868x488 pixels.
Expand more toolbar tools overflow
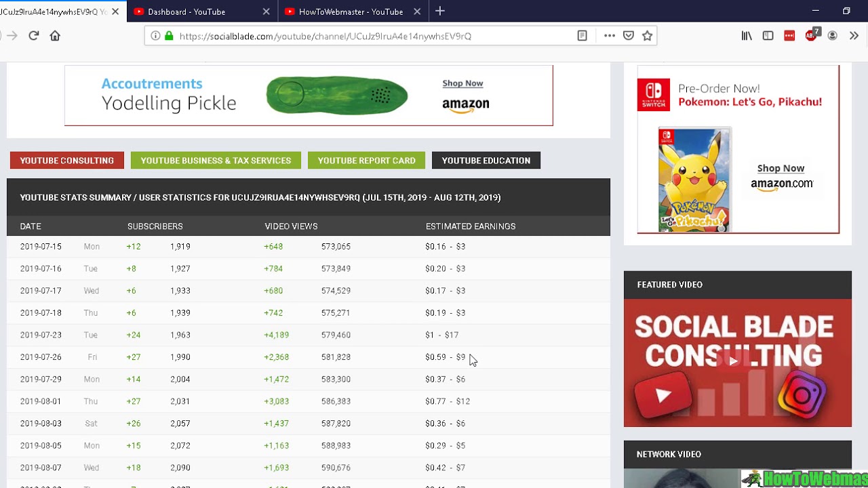(x=854, y=36)
